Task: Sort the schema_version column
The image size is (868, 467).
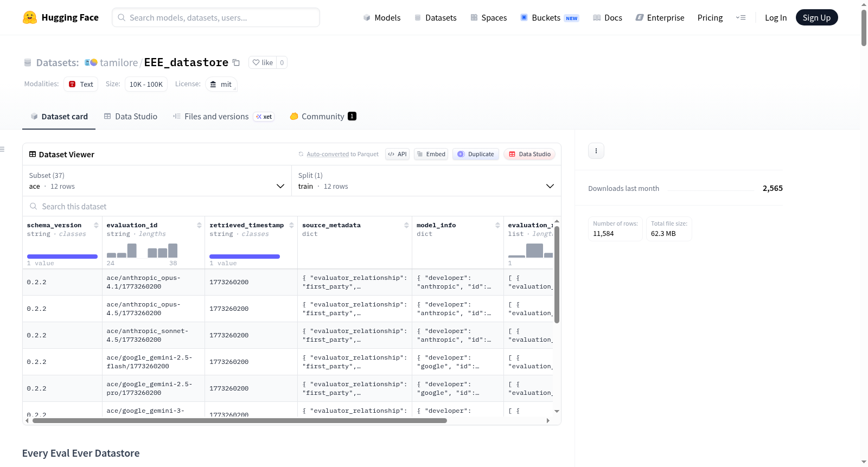Action: pyautogui.click(x=96, y=225)
